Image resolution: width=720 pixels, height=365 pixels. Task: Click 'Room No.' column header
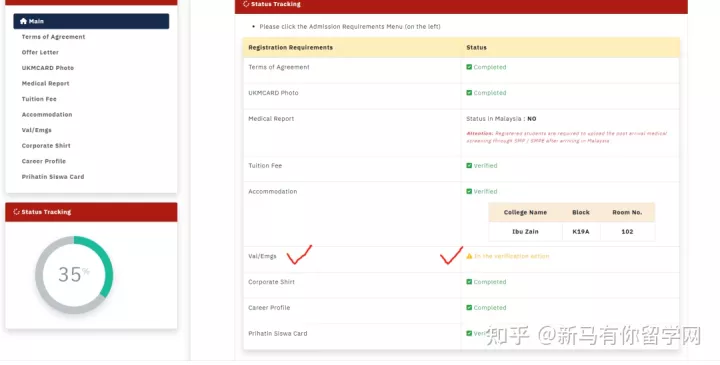click(627, 213)
